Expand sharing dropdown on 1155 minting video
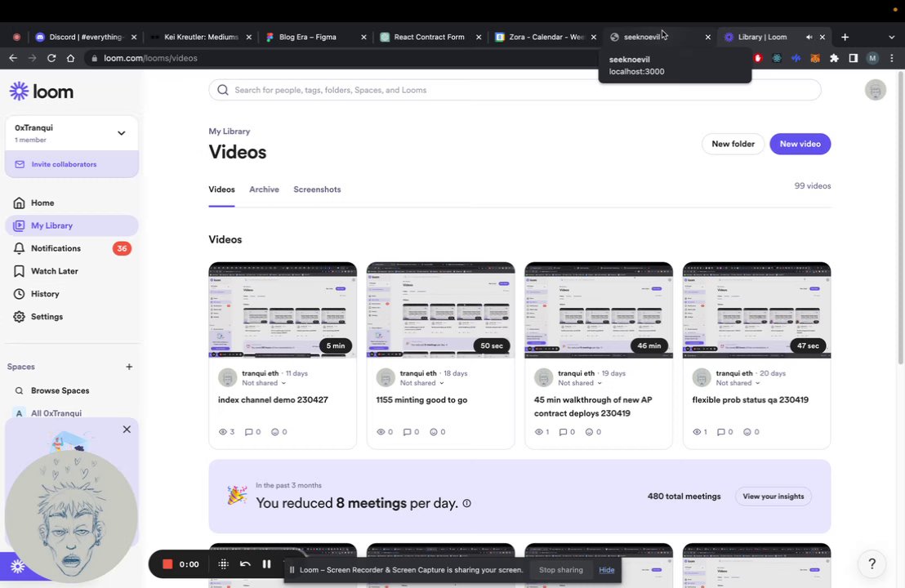The width and height of the screenshot is (905, 588). [x=422, y=383]
